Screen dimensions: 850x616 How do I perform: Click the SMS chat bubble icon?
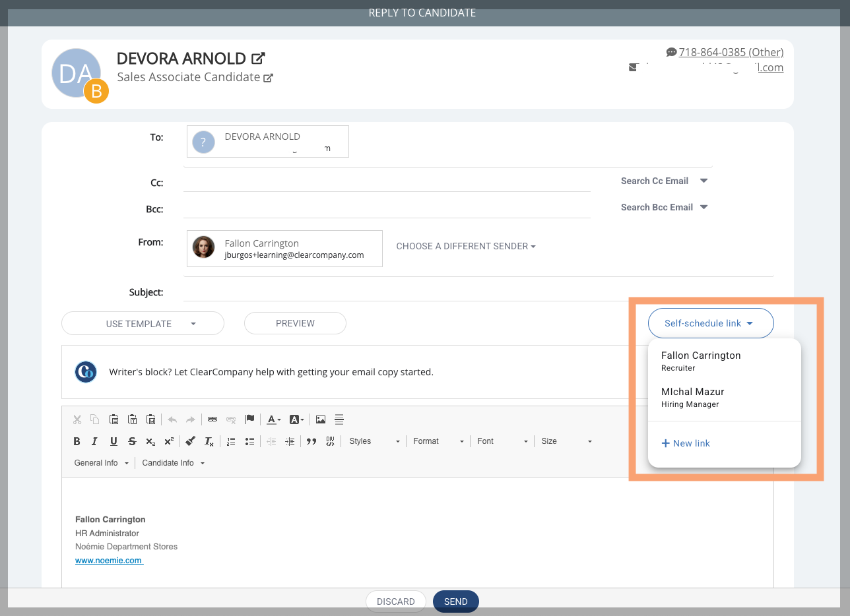coord(672,52)
